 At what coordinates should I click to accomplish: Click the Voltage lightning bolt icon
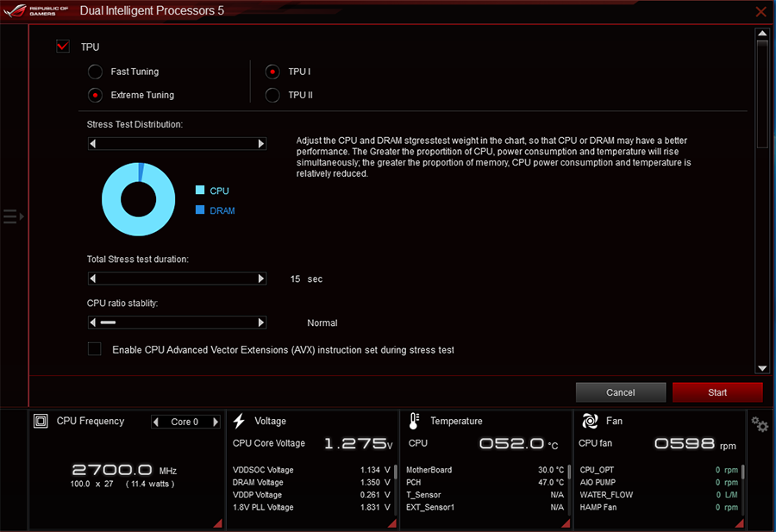pyautogui.click(x=239, y=421)
